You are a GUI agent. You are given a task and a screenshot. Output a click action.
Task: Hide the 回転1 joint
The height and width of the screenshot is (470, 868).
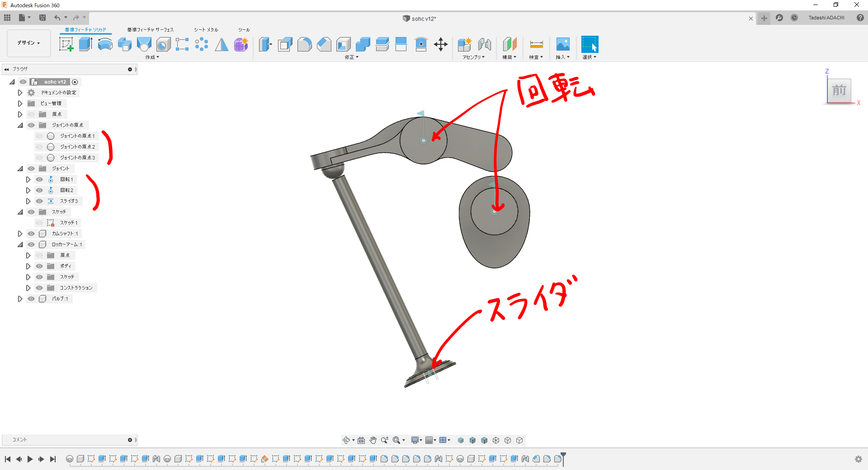coord(39,179)
